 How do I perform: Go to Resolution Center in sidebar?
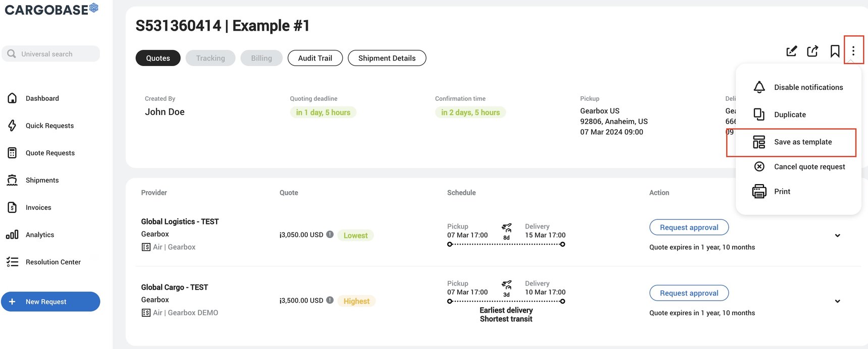53,262
